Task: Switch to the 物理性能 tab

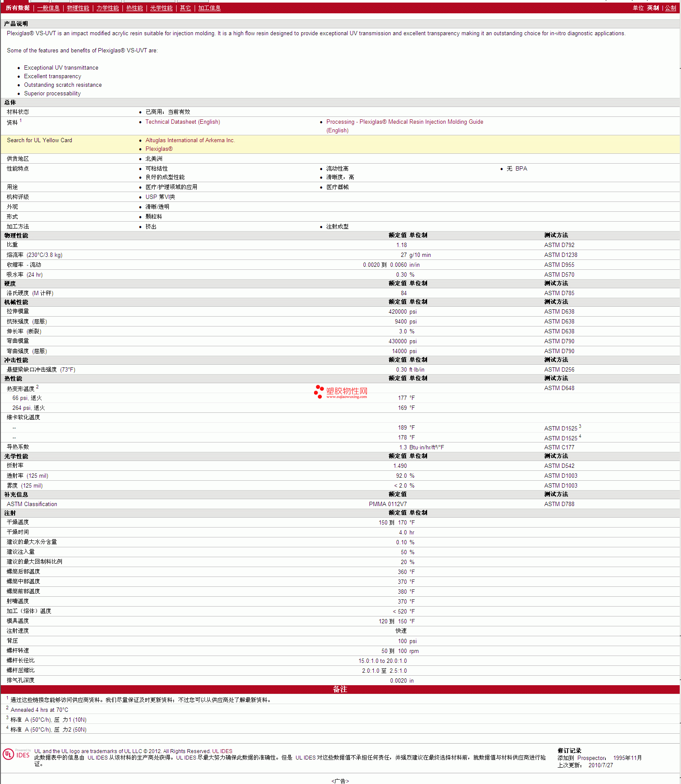Action: [78, 8]
